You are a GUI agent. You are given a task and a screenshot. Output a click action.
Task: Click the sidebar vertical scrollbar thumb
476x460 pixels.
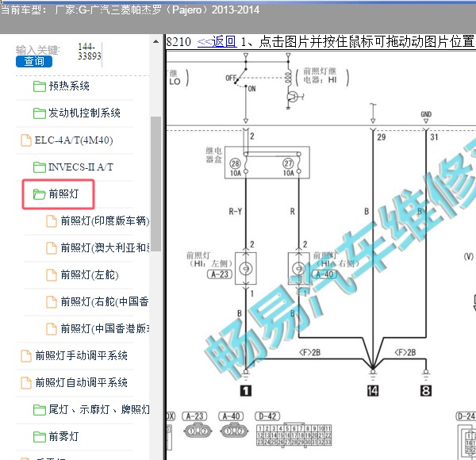click(155, 184)
